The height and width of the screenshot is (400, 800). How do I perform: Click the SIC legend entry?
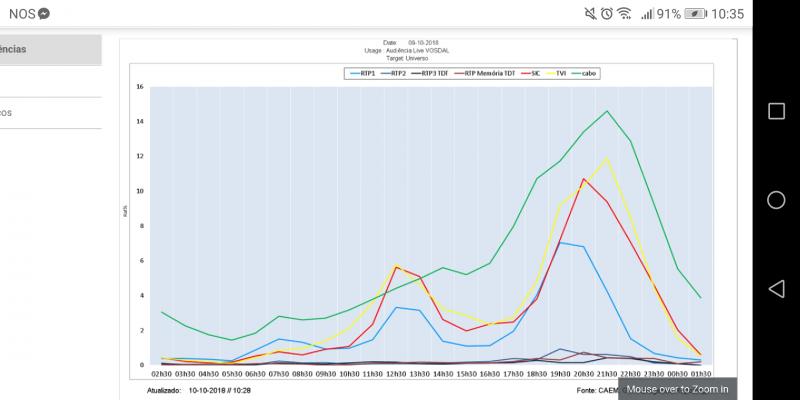pyautogui.click(x=531, y=73)
